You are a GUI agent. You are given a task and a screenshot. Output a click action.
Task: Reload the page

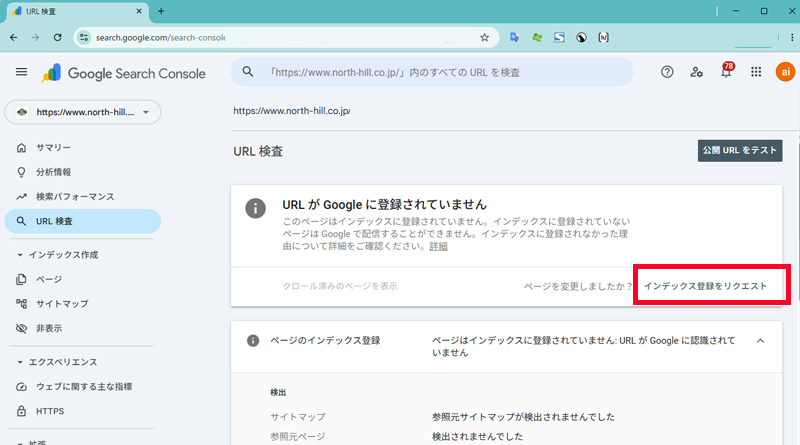point(58,37)
